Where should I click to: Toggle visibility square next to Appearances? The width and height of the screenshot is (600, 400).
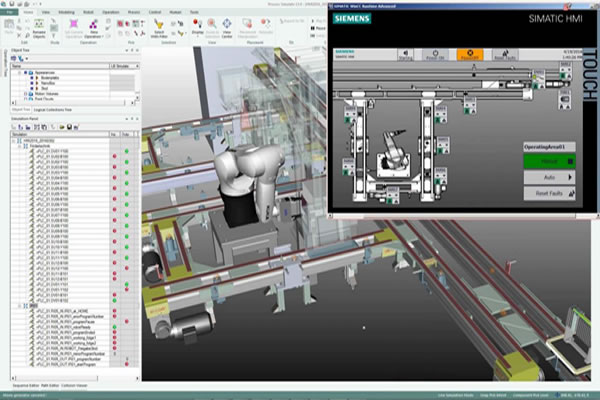coord(26,72)
